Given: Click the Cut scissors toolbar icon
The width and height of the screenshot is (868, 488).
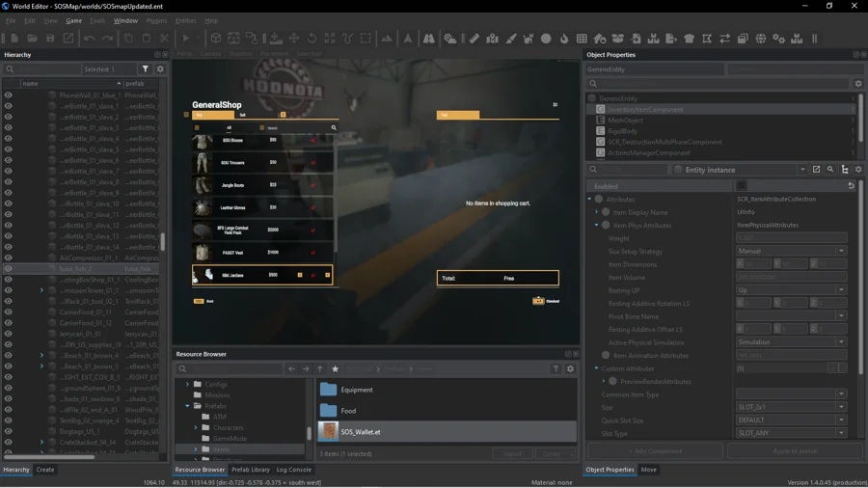Looking at the screenshot, I should tap(164, 39).
